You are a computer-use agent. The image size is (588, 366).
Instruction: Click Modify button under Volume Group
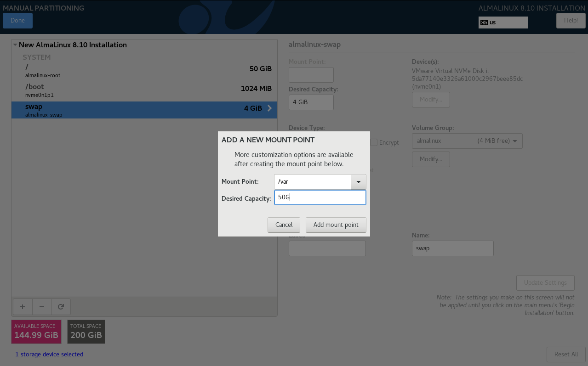[431, 159]
